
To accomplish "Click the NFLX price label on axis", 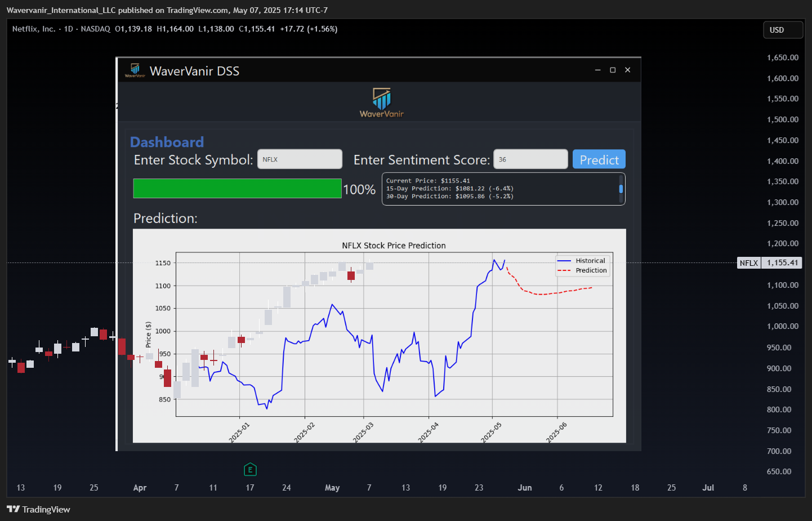I will pos(749,262).
